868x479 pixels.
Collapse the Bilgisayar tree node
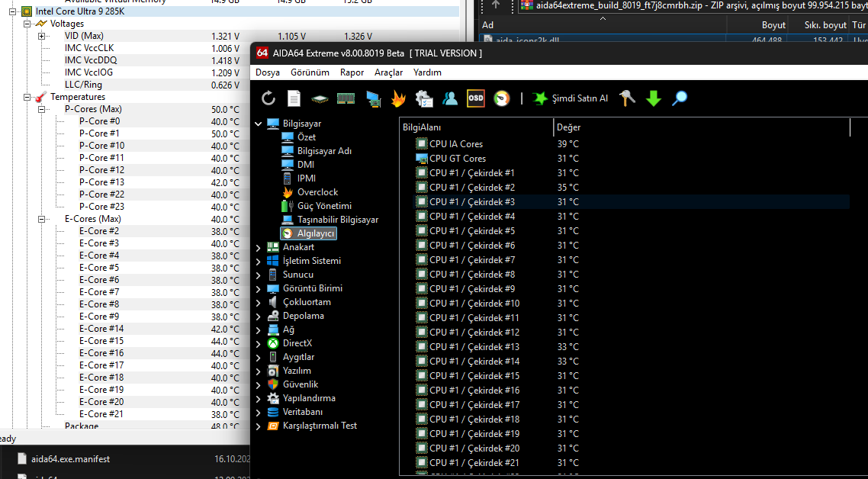[259, 124]
